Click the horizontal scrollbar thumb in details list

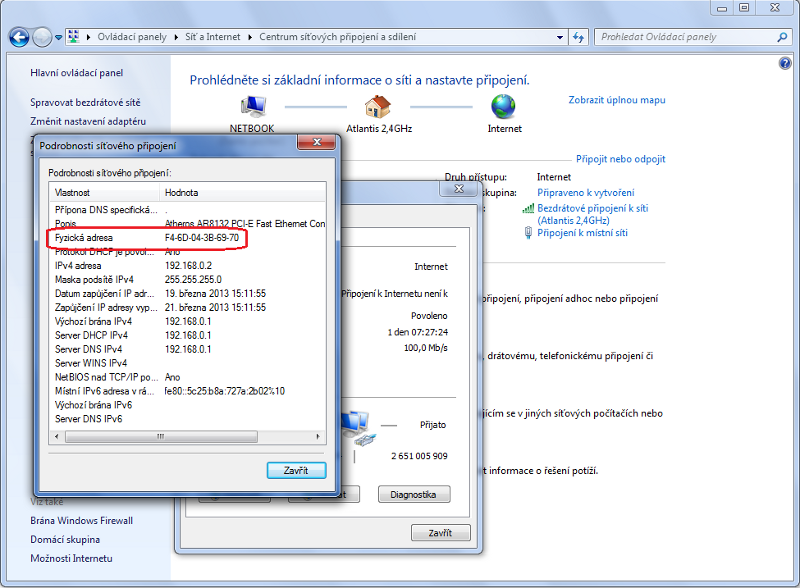pyautogui.click(x=161, y=436)
